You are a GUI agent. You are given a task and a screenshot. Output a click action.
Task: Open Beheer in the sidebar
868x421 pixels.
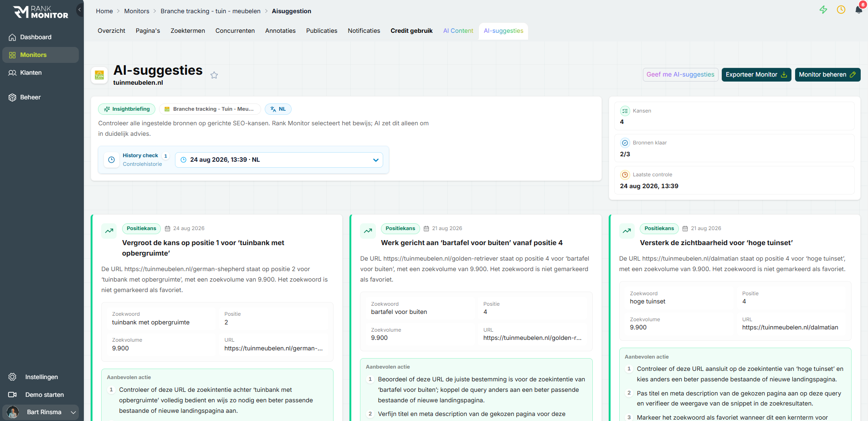click(x=40, y=97)
